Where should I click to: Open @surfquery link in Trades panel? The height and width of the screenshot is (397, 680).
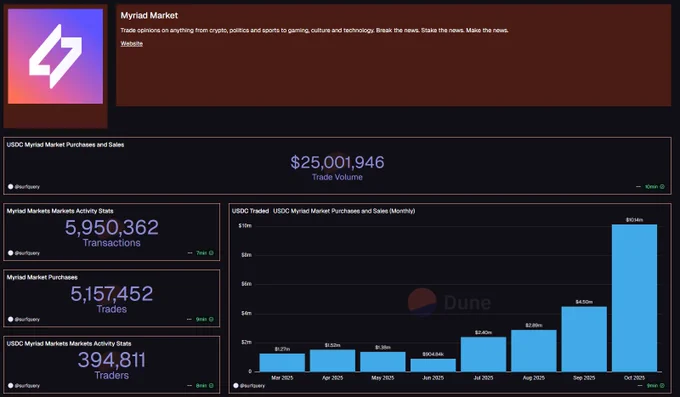(x=27, y=319)
